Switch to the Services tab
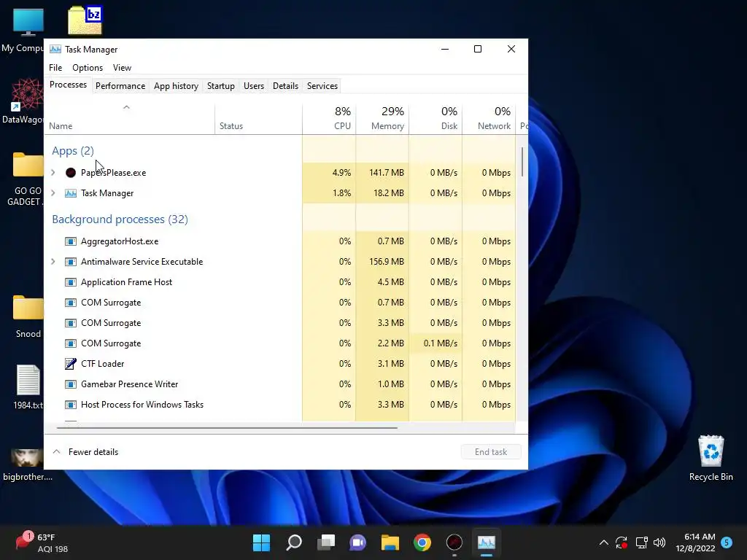Screen dimensions: 747x560 point(322,86)
